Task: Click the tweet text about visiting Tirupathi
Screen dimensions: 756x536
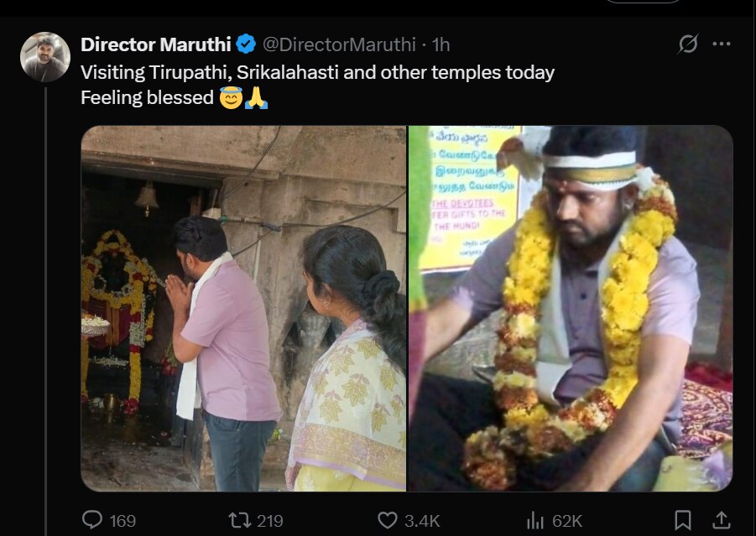Action: (317, 73)
